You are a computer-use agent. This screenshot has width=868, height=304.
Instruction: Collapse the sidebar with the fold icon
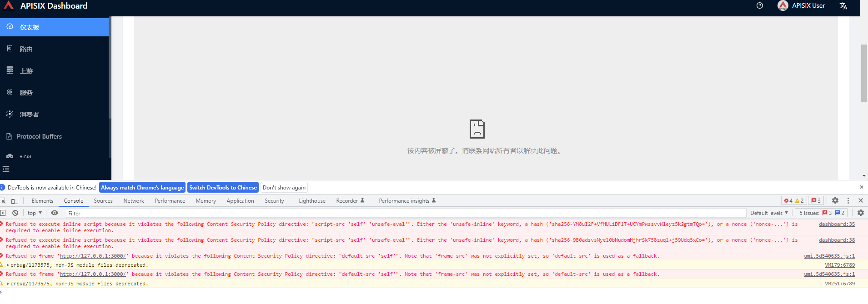coord(6,169)
